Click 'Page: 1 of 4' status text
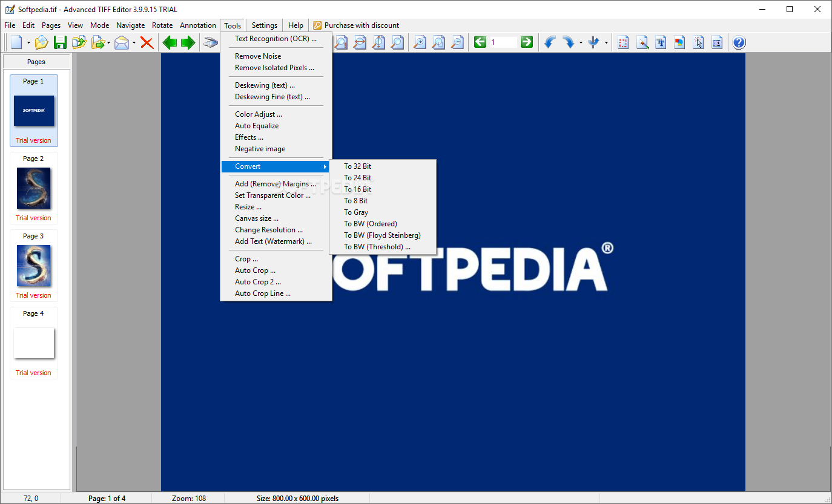The image size is (832, 504). 107,499
